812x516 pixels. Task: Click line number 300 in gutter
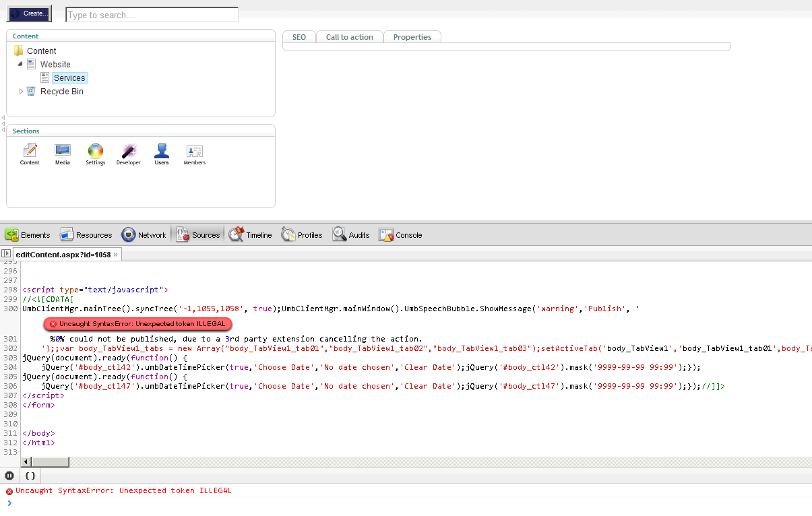10,309
